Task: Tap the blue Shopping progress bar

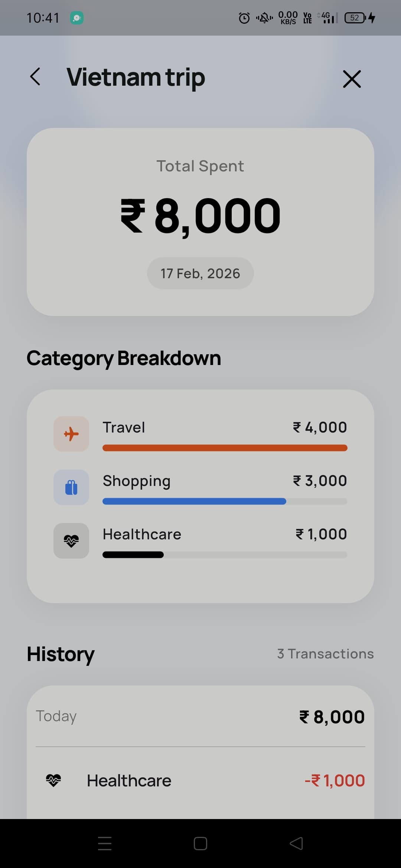Action: pyautogui.click(x=194, y=502)
